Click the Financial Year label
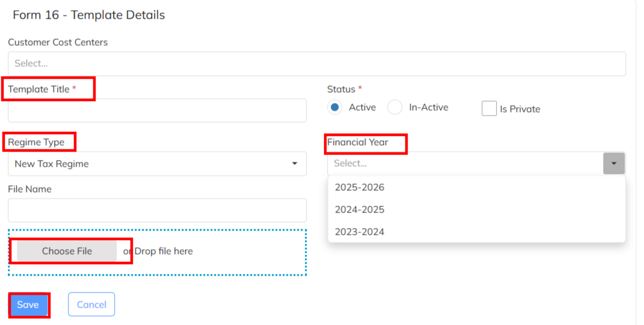 click(x=358, y=143)
